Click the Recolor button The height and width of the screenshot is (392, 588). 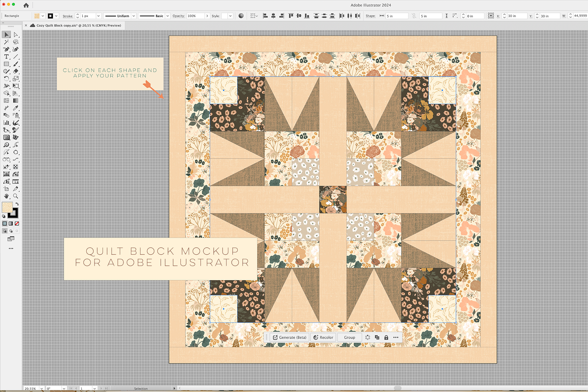323,338
